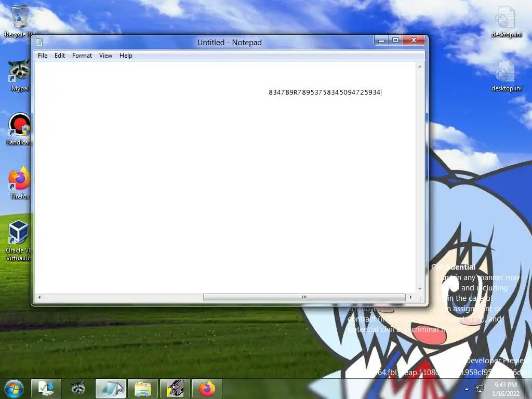The image size is (532, 399).
Task: Open the File menu in Notepad
Action: [43, 56]
